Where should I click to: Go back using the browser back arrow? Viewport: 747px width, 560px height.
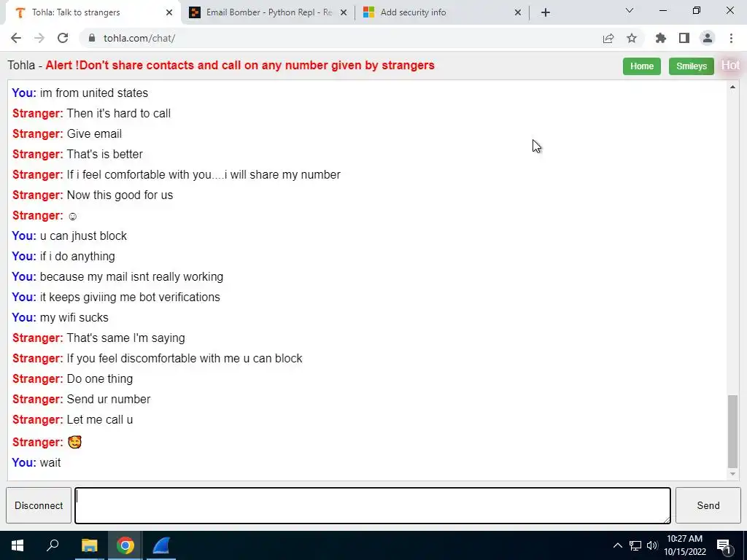pyautogui.click(x=16, y=38)
